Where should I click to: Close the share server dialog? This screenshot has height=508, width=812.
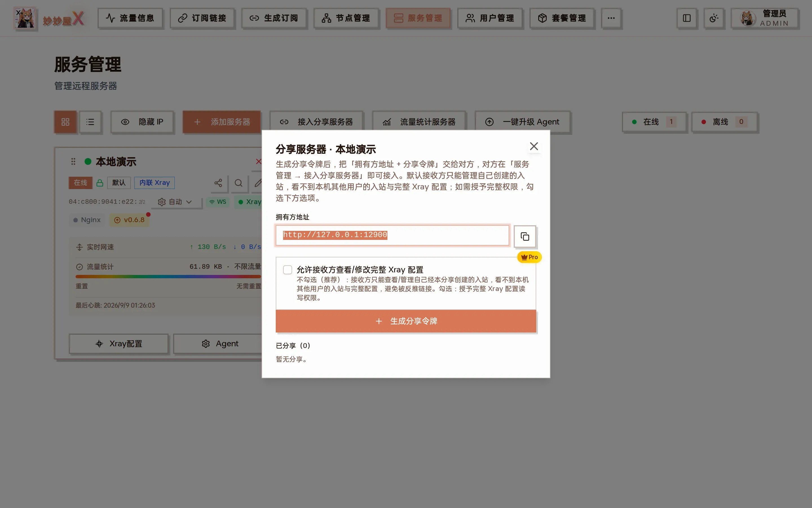tap(533, 146)
